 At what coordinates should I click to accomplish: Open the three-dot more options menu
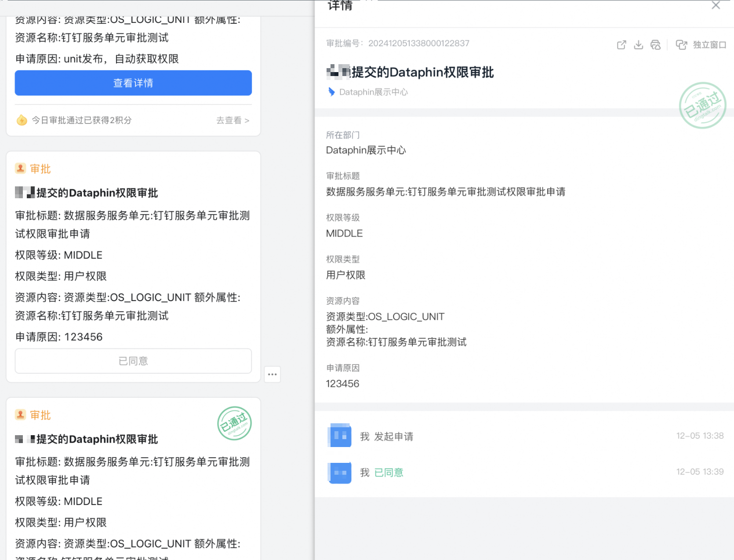(273, 375)
